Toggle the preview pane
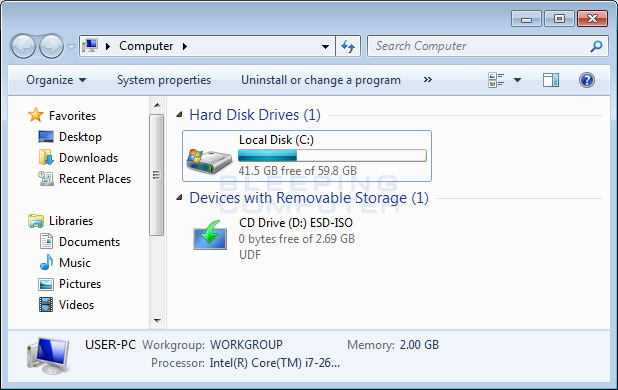618x390 pixels. click(551, 80)
